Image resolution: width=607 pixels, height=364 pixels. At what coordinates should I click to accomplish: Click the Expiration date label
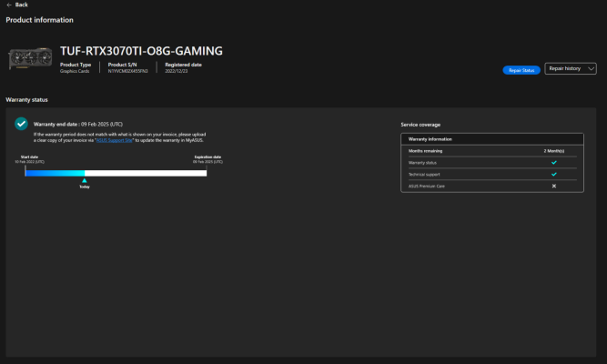[x=207, y=157]
